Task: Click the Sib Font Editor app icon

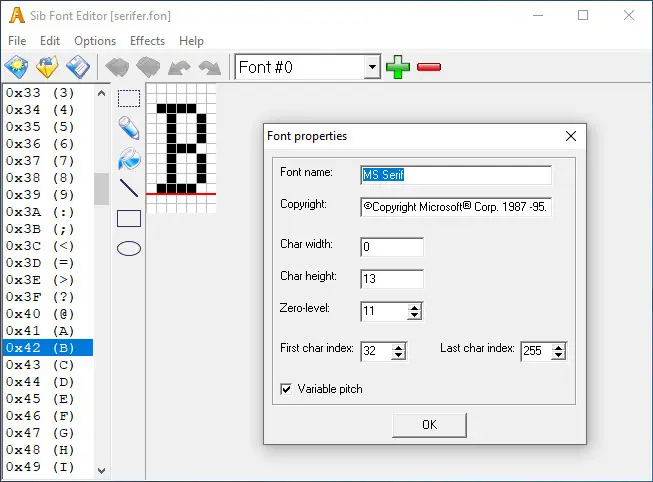Action: (x=17, y=15)
